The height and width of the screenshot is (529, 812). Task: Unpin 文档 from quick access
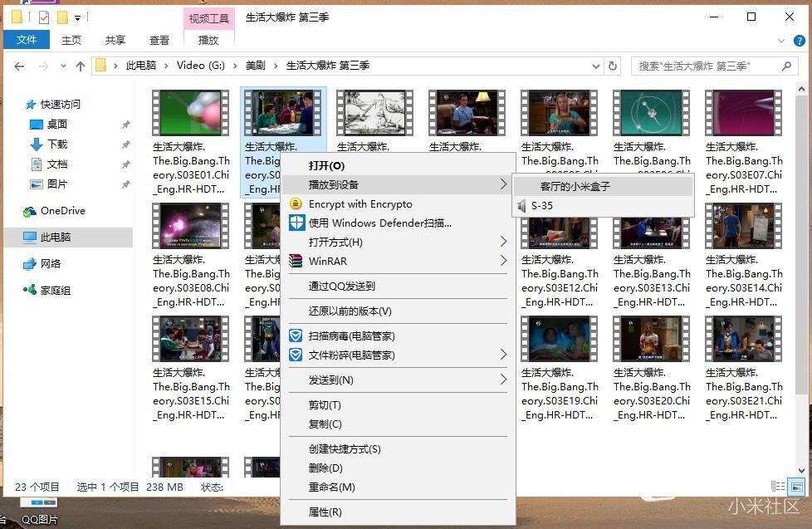(126, 164)
